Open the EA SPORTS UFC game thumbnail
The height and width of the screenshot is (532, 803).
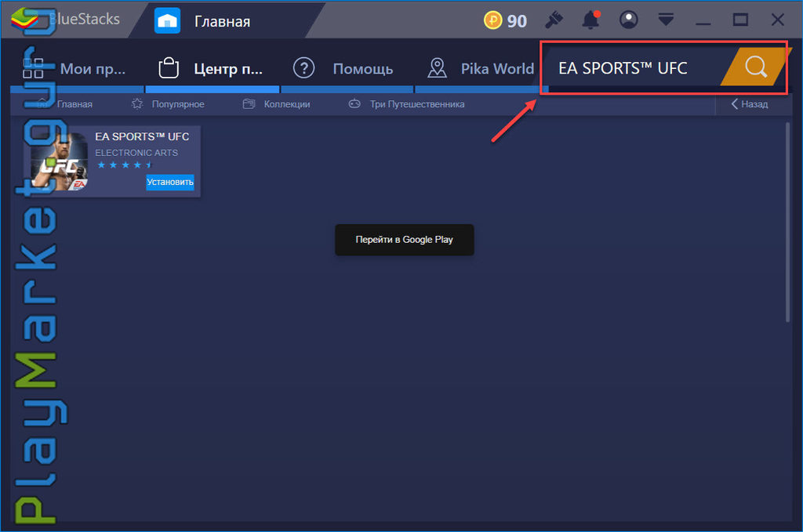tap(60, 161)
